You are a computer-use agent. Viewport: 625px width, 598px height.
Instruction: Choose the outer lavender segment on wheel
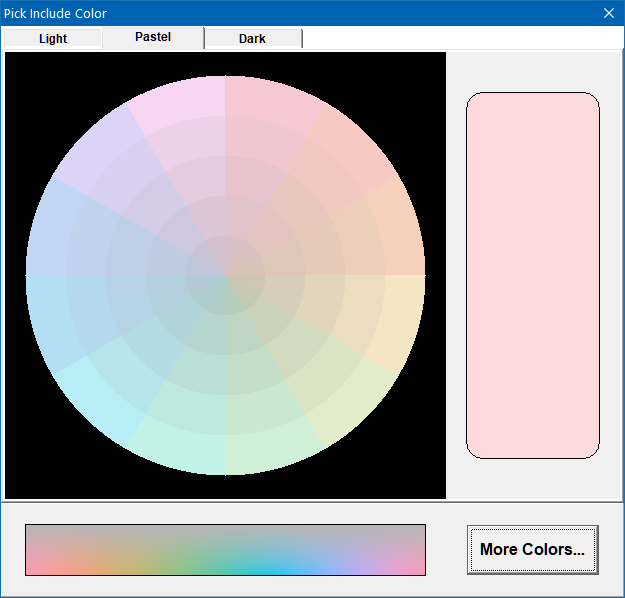click(x=98, y=146)
